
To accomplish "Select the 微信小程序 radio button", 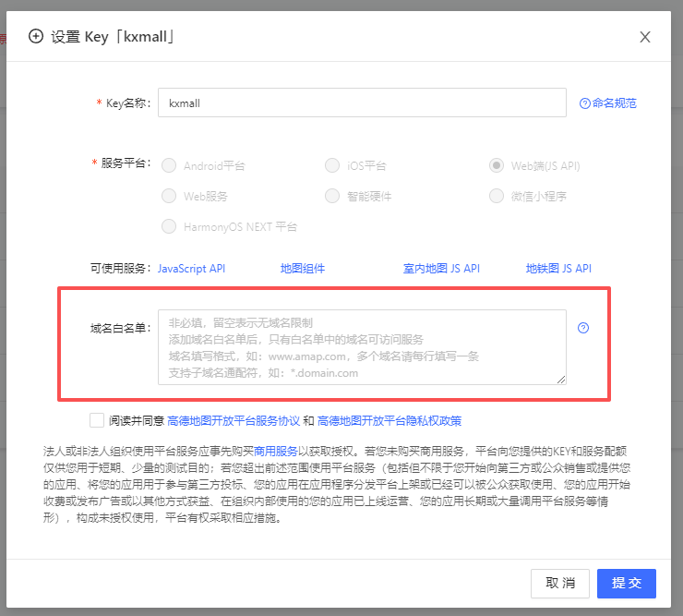I will [497, 196].
